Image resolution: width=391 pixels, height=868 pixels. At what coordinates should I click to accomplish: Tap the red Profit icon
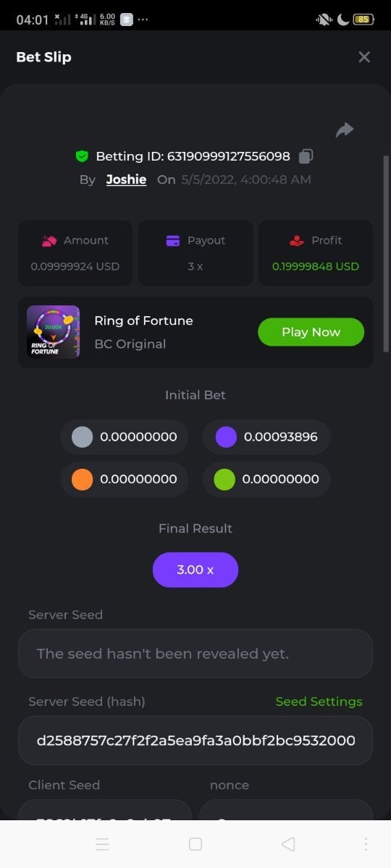tap(297, 241)
